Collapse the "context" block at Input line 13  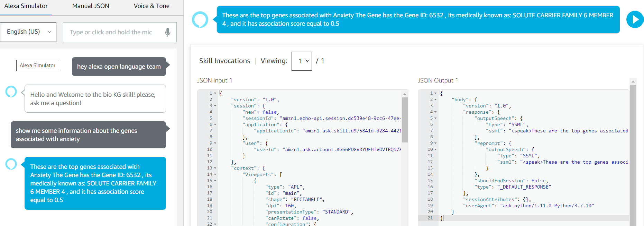[x=215, y=168]
